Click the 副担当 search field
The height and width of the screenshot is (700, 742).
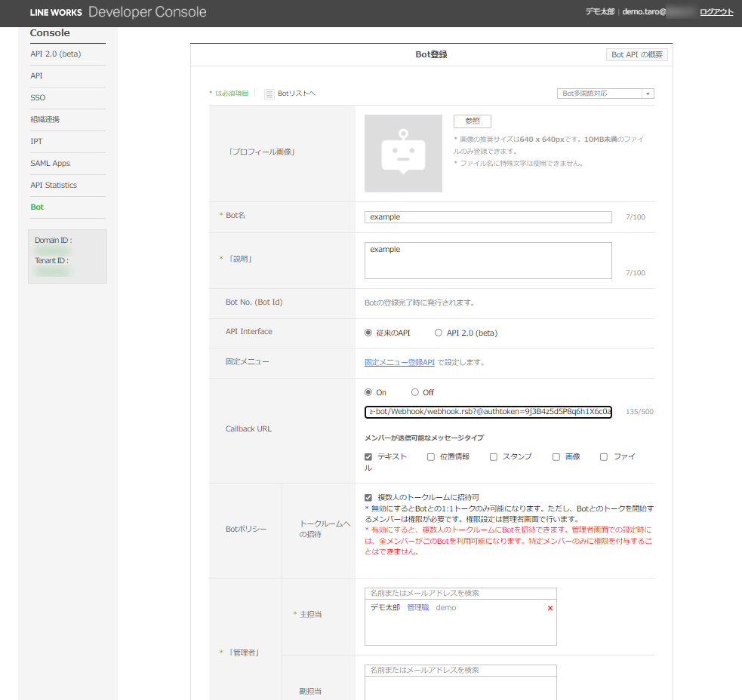[460, 671]
